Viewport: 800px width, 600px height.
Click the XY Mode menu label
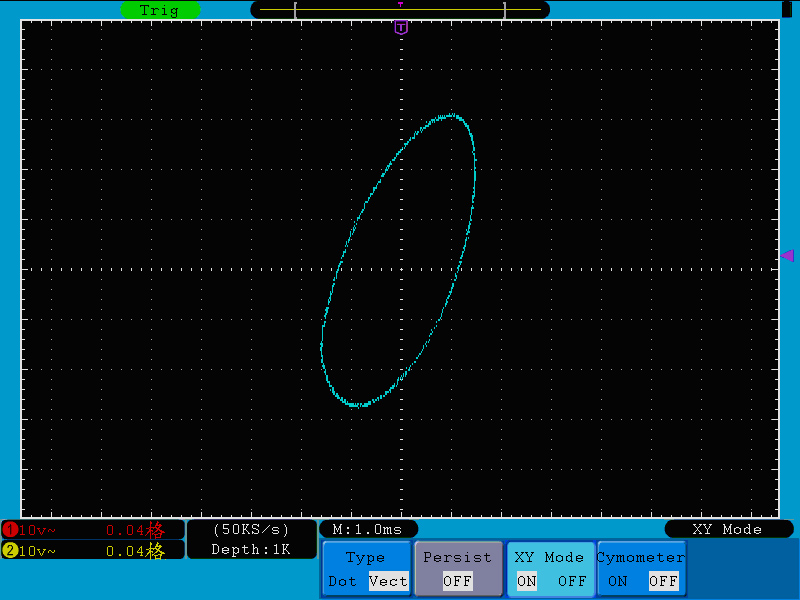tap(549, 557)
